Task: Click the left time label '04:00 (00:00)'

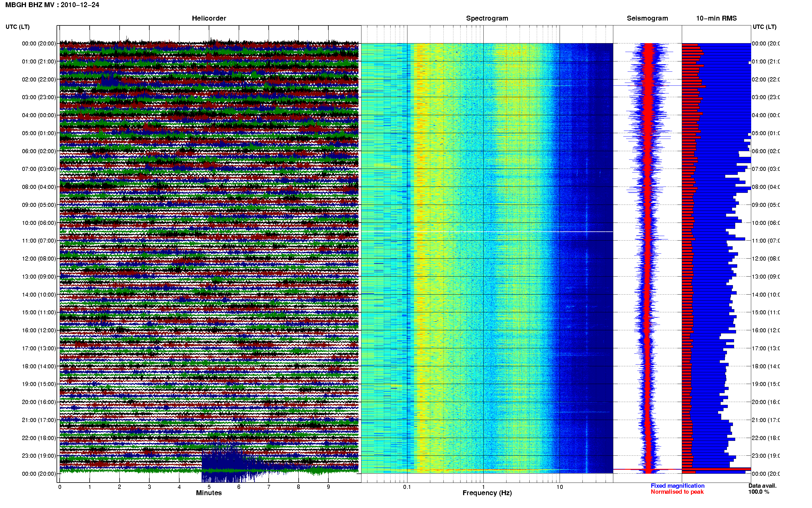Action: pos(39,115)
